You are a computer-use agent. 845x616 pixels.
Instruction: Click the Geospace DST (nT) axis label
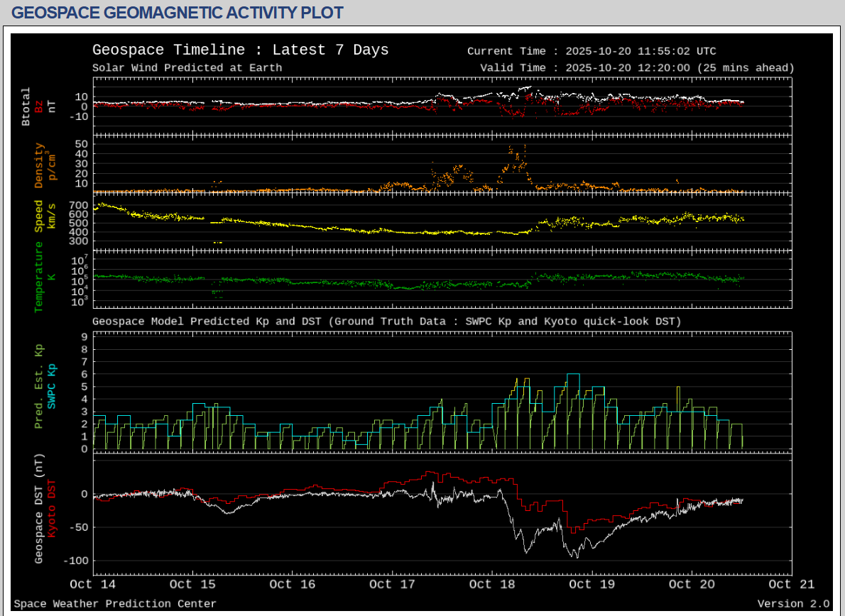tap(39, 508)
